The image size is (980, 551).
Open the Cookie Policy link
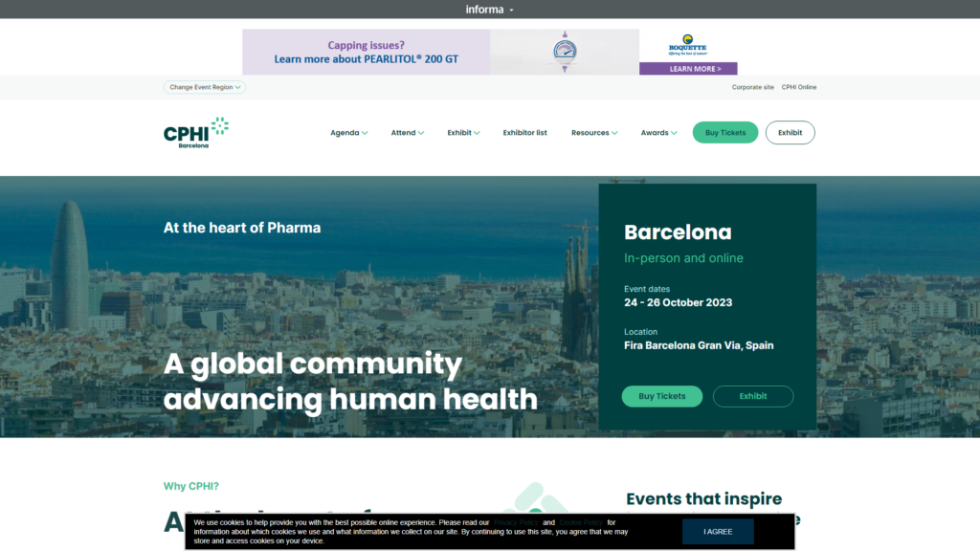pyautogui.click(x=581, y=523)
